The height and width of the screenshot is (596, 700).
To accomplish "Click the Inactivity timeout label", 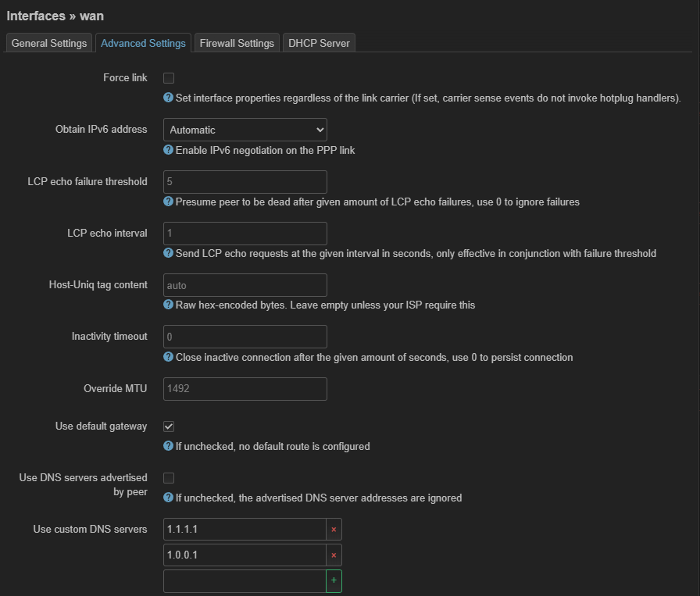I will coord(109,337).
